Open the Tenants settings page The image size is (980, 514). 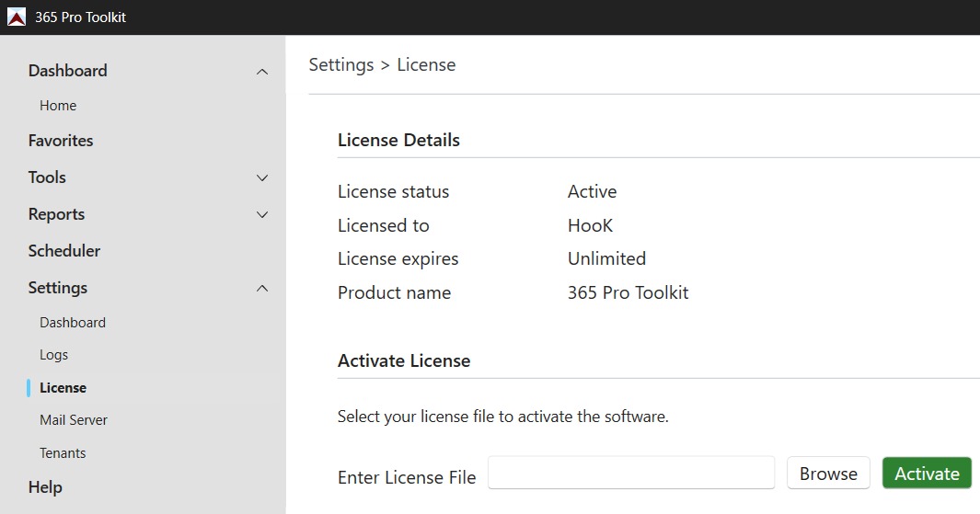[63, 453]
